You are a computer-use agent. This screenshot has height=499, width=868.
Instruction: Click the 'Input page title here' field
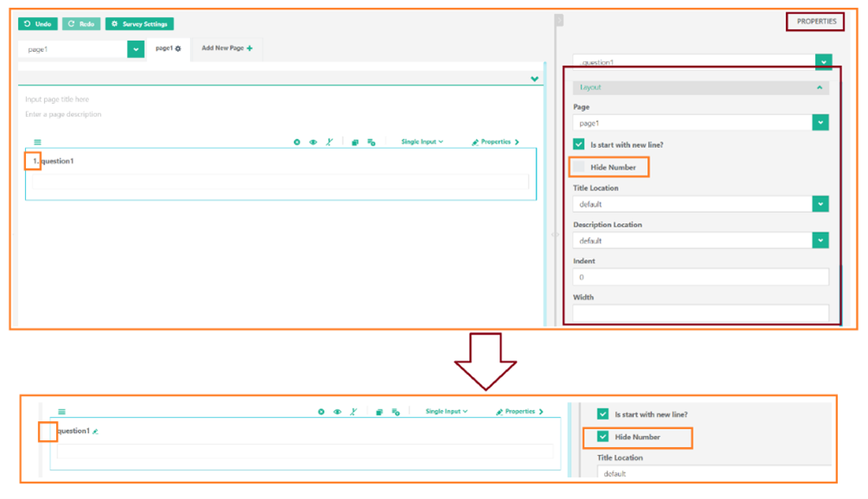pos(57,99)
